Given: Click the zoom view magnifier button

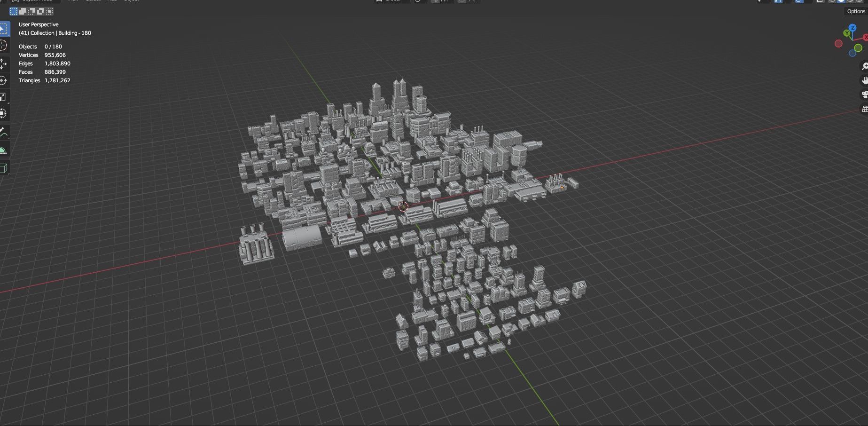Looking at the screenshot, I should click(x=864, y=66).
